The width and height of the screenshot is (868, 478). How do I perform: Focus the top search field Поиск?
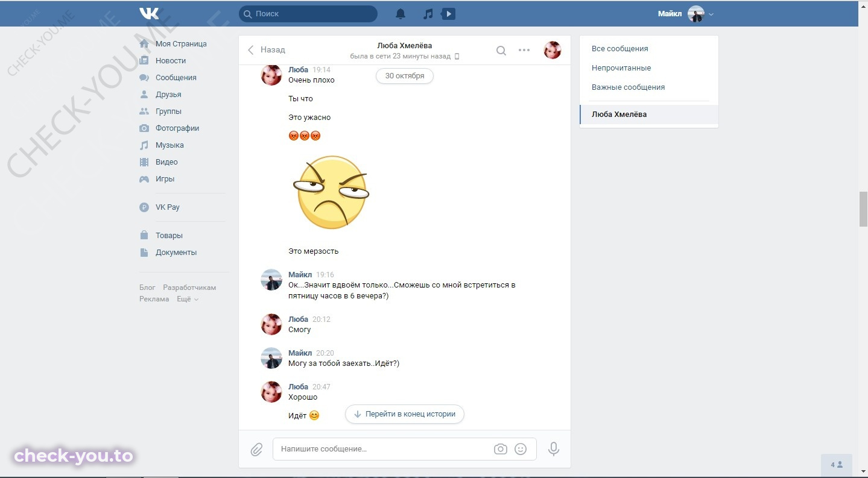tap(308, 13)
